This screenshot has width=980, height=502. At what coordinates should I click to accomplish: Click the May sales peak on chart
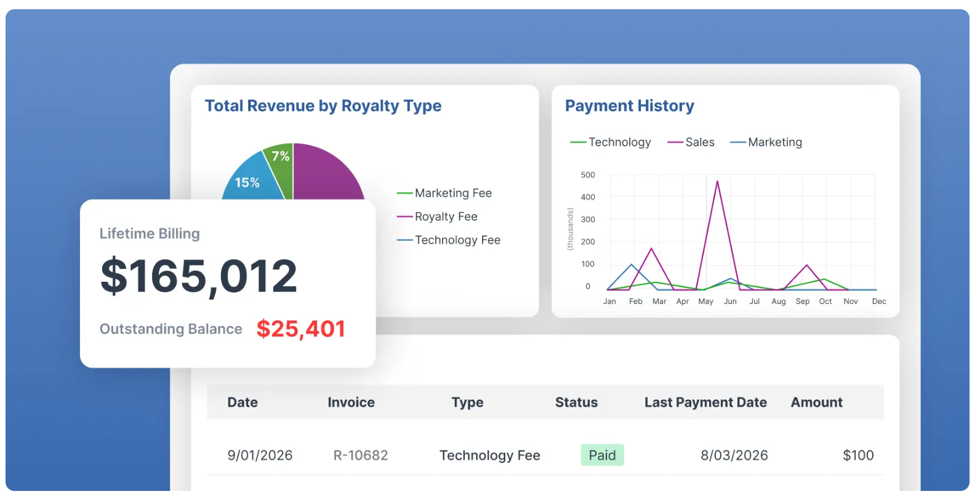(x=717, y=181)
